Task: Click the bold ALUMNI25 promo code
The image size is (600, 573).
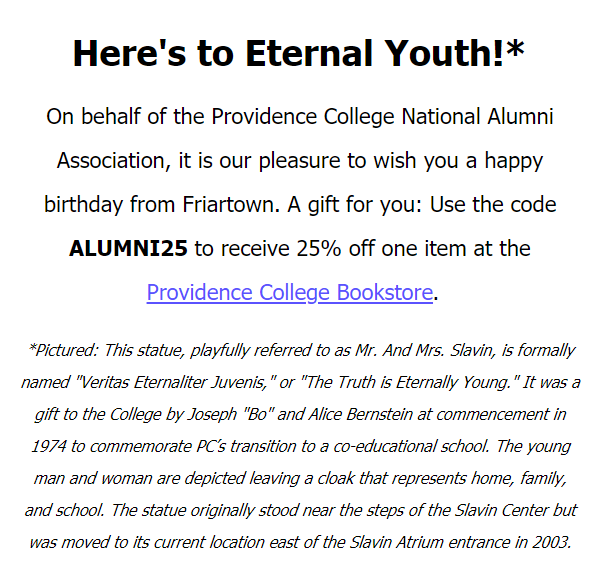Action: [x=128, y=248]
